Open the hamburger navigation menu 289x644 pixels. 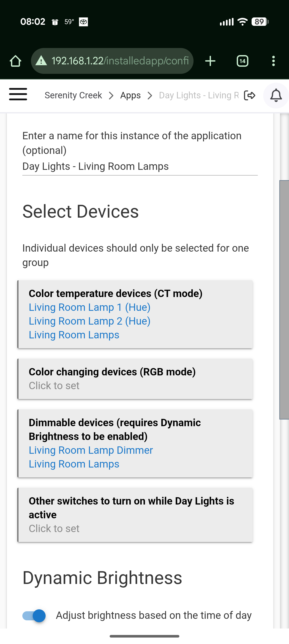pos(18,94)
